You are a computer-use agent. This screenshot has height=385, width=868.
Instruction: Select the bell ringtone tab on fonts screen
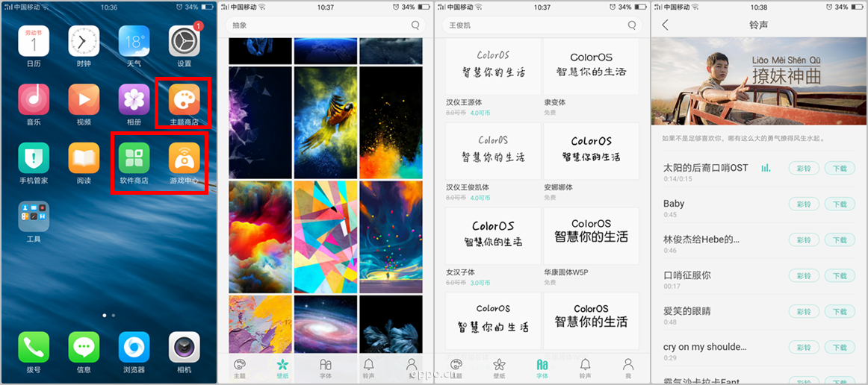coord(585,368)
